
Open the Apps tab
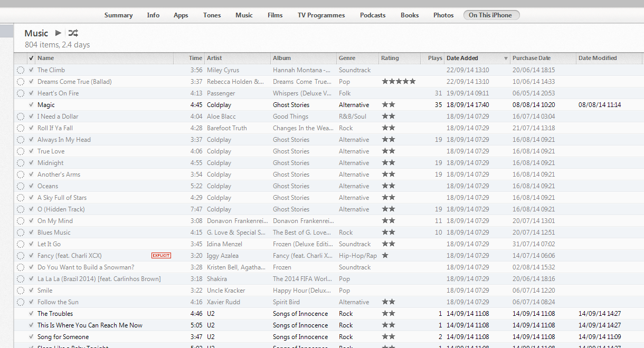181,15
